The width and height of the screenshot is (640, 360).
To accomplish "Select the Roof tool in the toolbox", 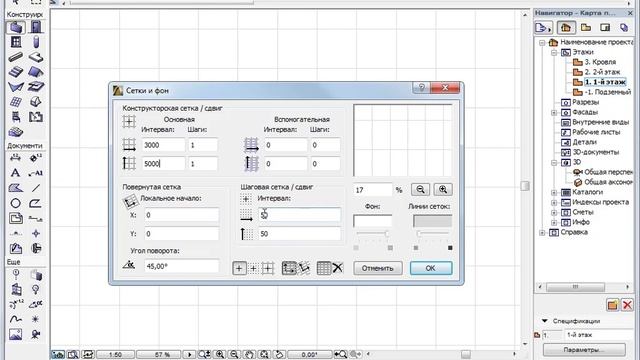I will [x=36, y=72].
